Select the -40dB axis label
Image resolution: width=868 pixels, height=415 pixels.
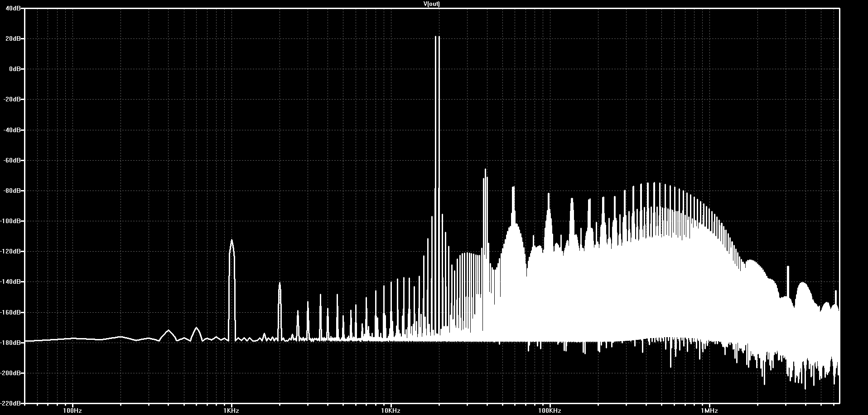pyautogui.click(x=12, y=130)
